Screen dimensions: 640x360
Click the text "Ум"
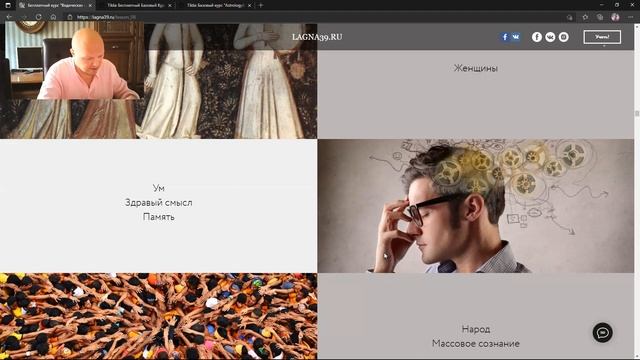pyautogui.click(x=158, y=188)
